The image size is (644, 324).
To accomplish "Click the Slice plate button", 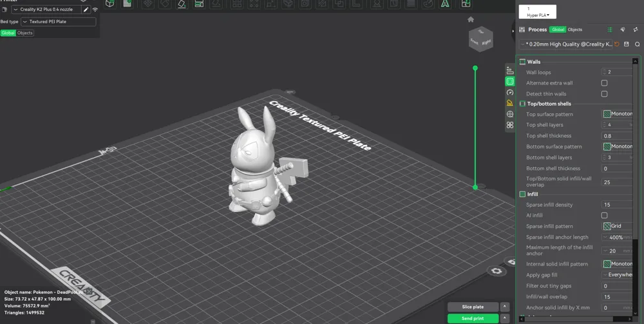I will click(x=473, y=307).
